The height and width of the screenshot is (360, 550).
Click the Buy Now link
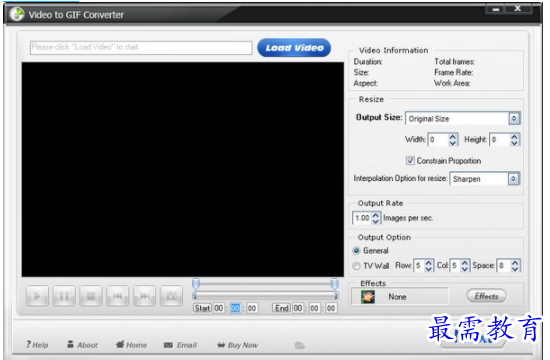237,345
